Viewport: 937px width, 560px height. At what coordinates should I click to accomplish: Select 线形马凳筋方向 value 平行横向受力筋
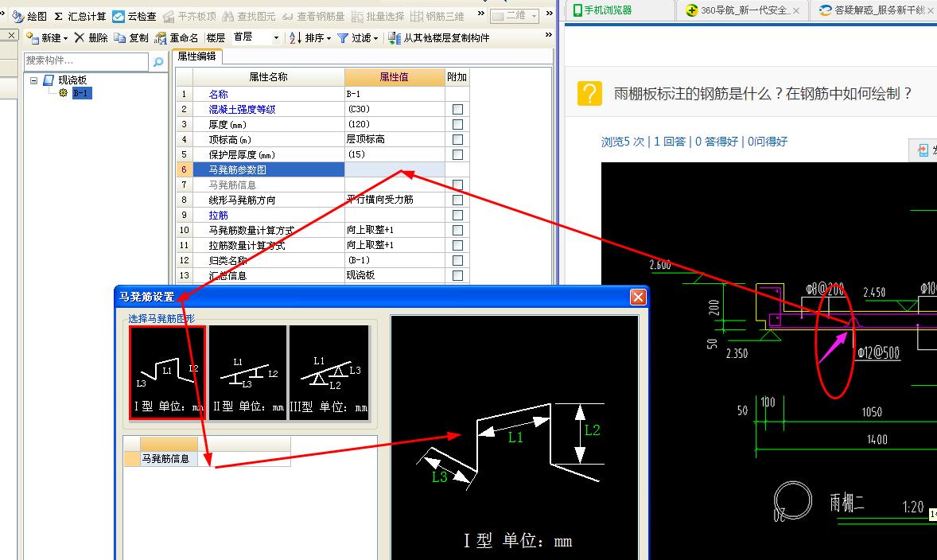pos(395,200)
